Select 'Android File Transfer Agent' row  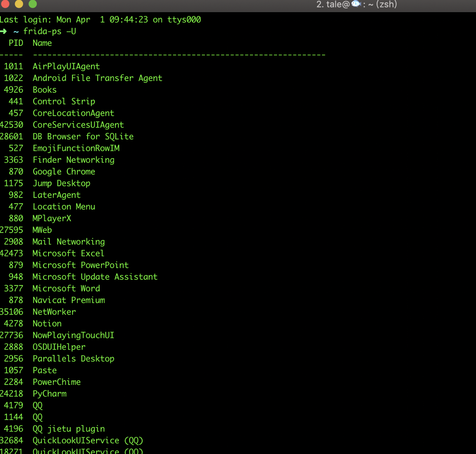pyautogui.click(x=83, y=78)
